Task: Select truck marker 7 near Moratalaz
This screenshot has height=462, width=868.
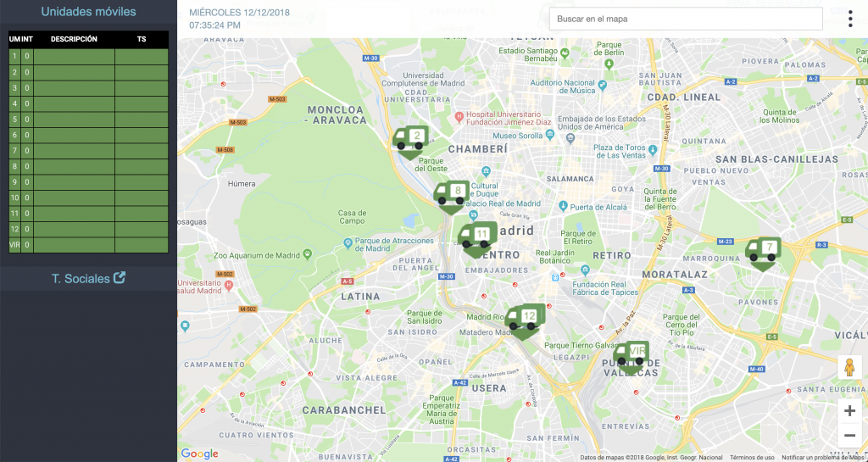Action: [x=764, y=252]
